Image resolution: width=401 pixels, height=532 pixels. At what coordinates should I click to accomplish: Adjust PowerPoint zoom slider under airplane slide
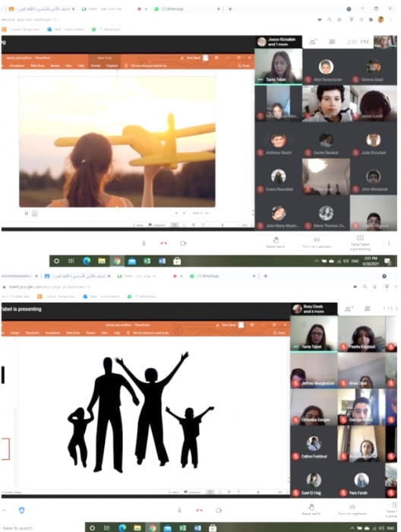[223, 225]
